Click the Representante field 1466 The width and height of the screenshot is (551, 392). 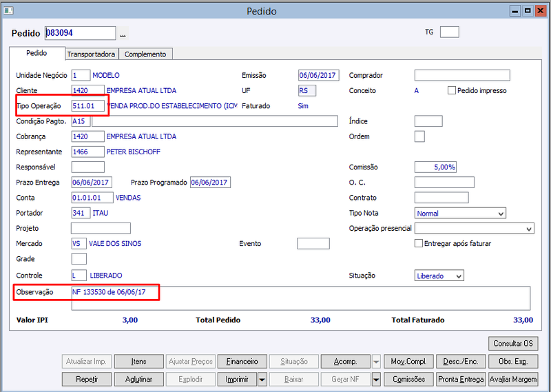88,152
